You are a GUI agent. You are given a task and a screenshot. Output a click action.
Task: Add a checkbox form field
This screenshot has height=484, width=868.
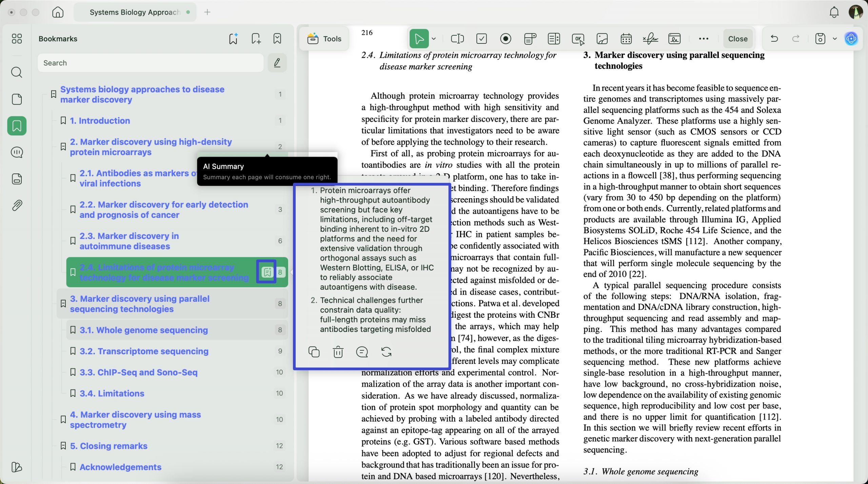[481, 39]
